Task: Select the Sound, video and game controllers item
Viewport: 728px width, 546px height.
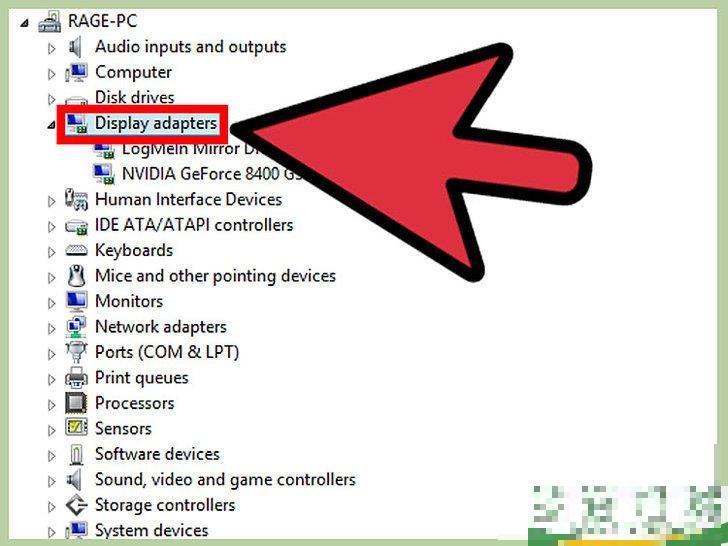Action: pos(225,480)
